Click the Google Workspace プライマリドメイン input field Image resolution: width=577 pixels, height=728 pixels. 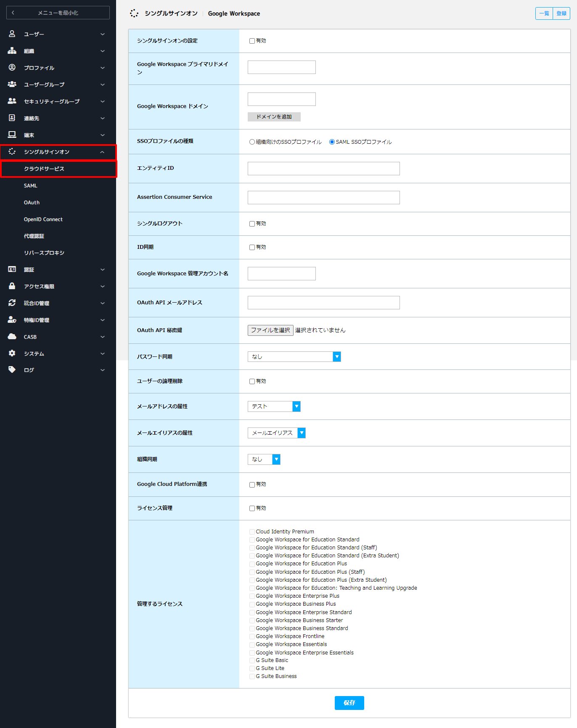click(281, 67)
